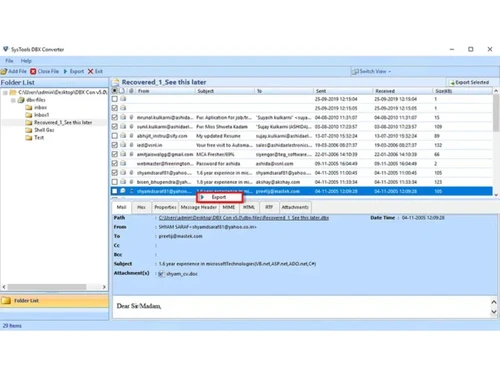Viewport: 500px width, 375px height.
Task: Sort by the Sent column header
Action: pos(343,91)
